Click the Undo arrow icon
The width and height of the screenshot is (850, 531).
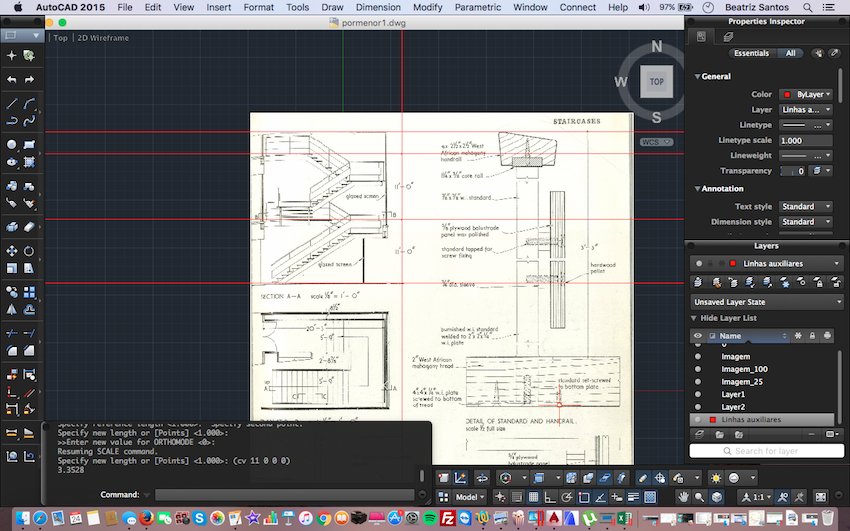[x=11, y=80]
